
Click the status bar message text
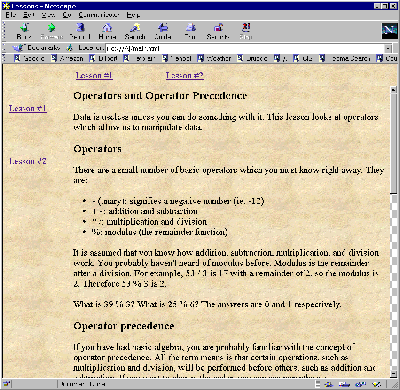82,384
